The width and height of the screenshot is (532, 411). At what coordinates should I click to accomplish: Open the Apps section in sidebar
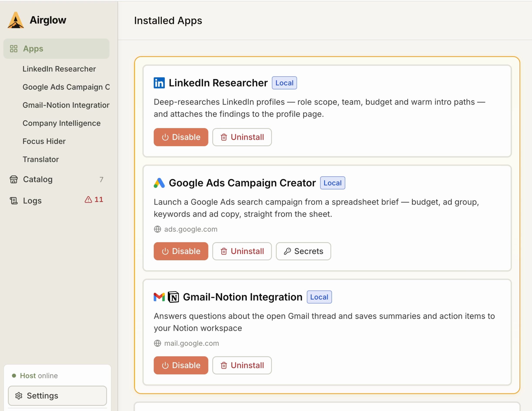[56, 49]
